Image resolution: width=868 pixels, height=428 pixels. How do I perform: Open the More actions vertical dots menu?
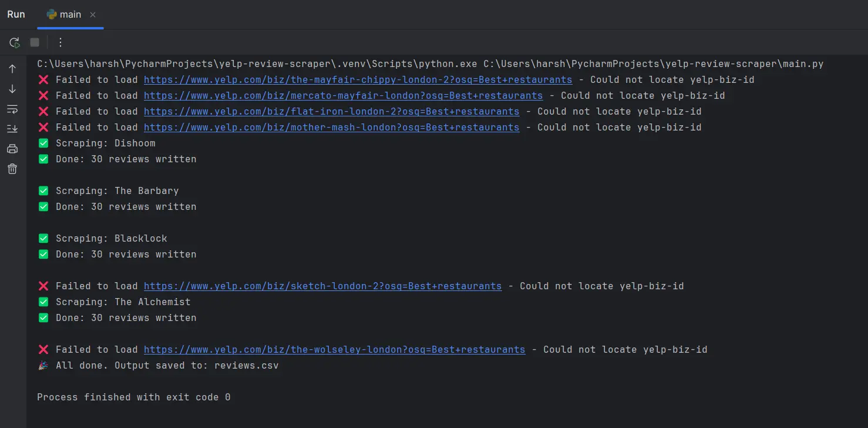(60, 42)
